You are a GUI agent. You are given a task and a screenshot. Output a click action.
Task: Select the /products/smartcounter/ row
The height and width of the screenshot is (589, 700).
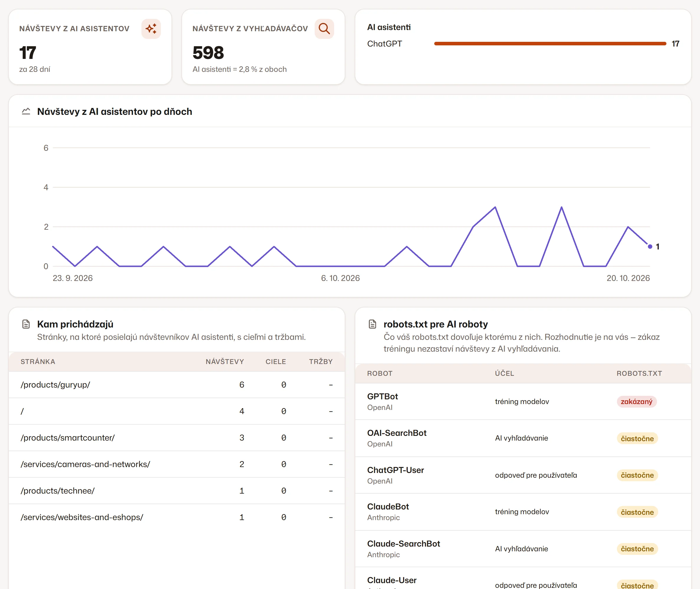[177, 438]
